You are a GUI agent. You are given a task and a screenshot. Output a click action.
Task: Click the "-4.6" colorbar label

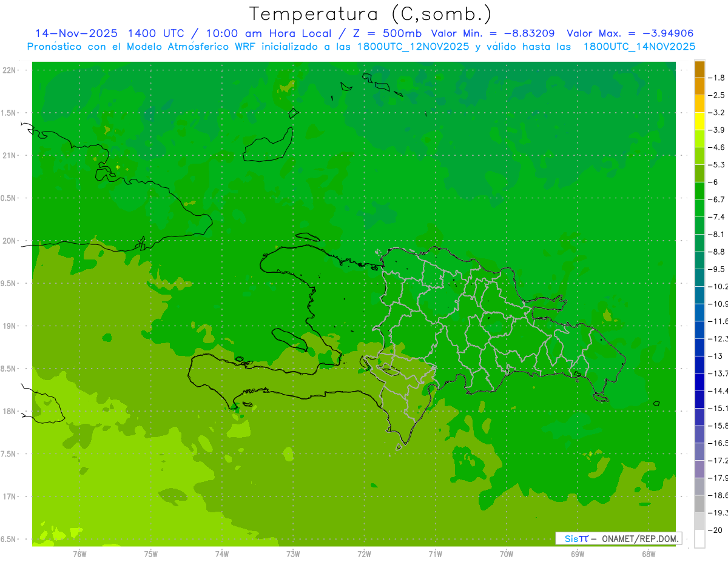click(717, 147)
